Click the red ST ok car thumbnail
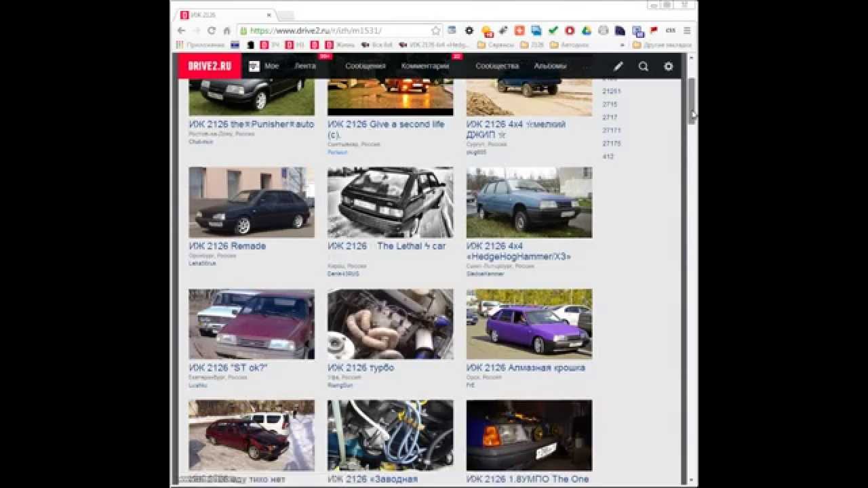Image resolution: width=868 pixels, height=488 pixels. 252,324
